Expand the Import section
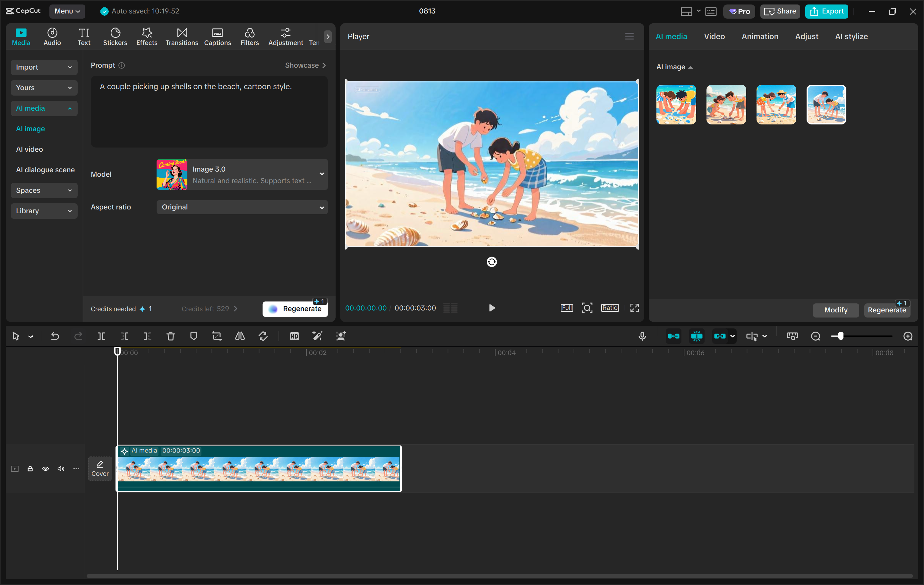Viewport: 924px width, 585px height. (x=44, y=67)
